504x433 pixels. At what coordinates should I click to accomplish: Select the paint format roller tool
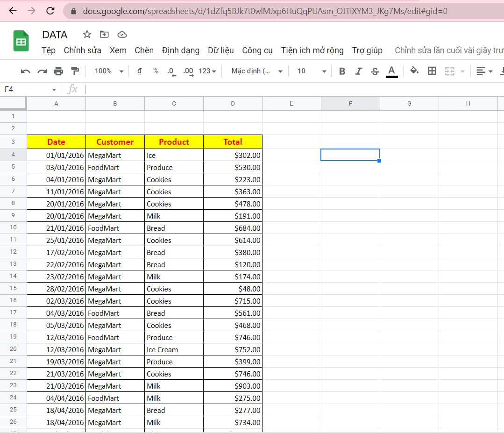(75, 71)
